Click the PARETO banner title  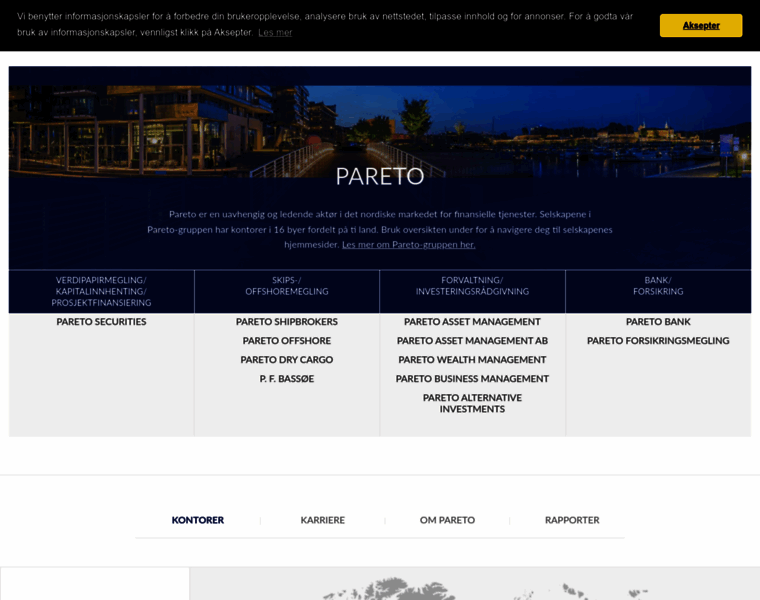[x=380, y=176]
